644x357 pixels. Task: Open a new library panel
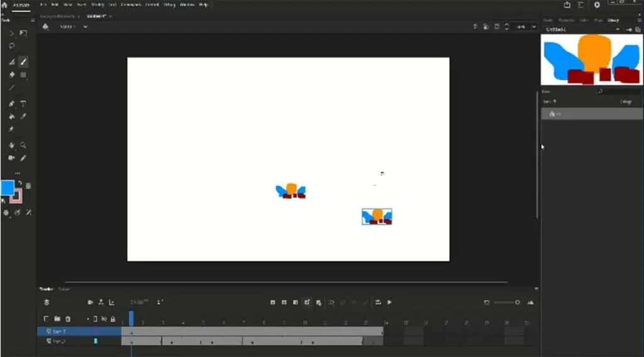(638, 30)
